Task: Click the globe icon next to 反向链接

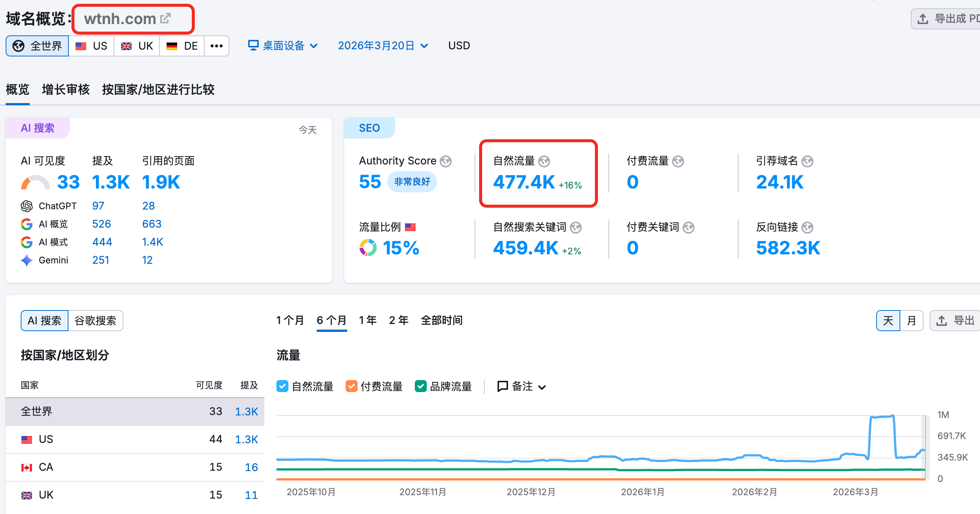Action: tap(807, 228)
